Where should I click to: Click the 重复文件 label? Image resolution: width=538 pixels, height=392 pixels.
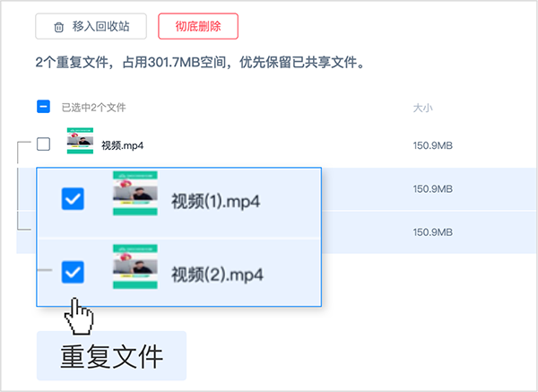[111, 356]
